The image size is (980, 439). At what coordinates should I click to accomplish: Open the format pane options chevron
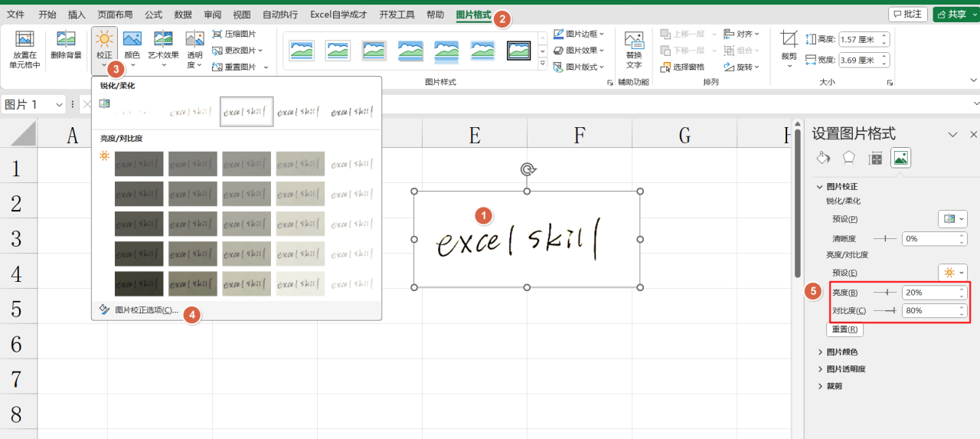pos(952,134)
